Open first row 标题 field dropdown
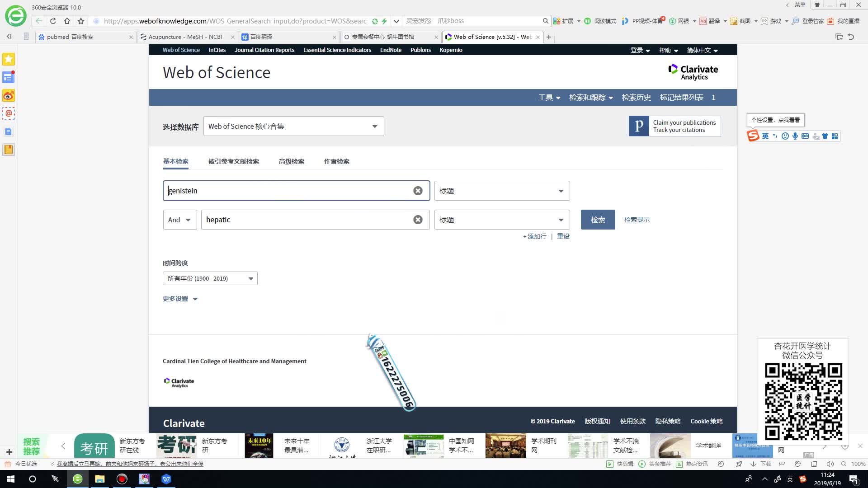The width and height of the screenshot is (868, 488). pyautogui.click(x=502, y=191)
